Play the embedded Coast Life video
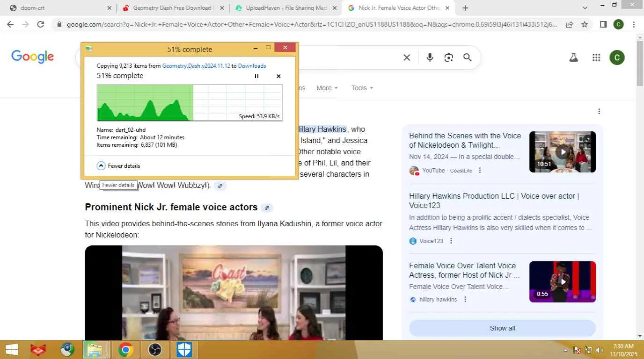The height and width of the screenshot is (359, 644). click(x=234, y=293)
